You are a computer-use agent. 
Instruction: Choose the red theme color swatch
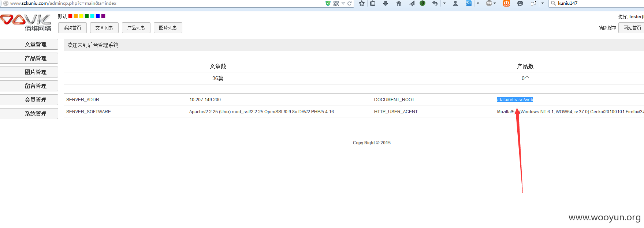pos(70,16)
